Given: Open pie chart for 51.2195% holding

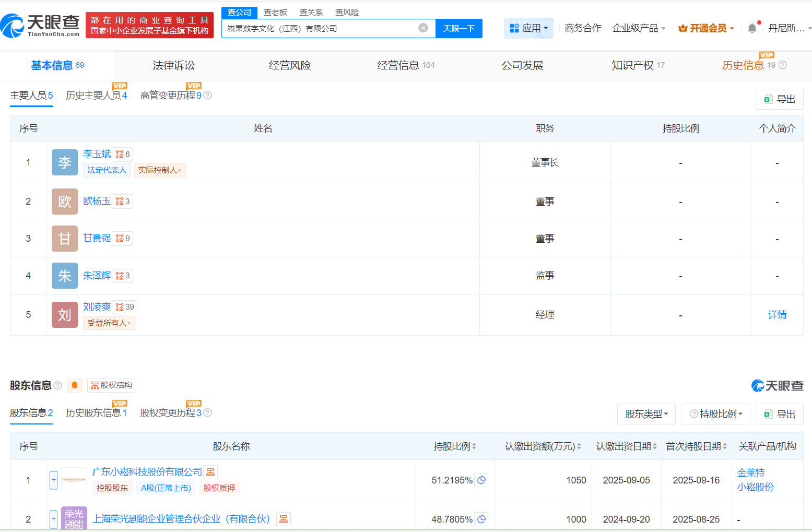Looking at the screenshot, I should pyautogui.click(x=481, y=480).
